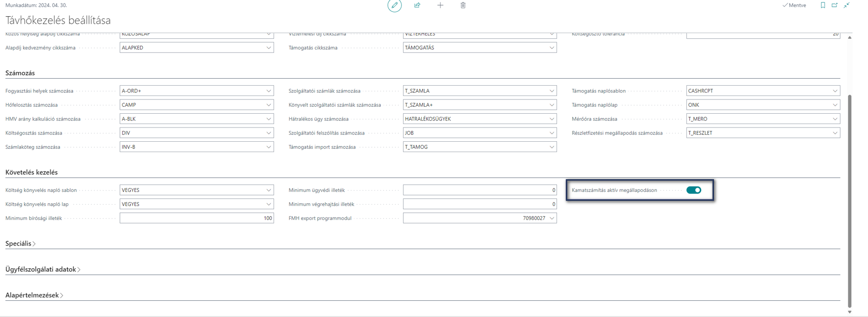Screen dimensions: 868x317
Task: Expand the Alapértelmezések section
Action: click(34, 295)
